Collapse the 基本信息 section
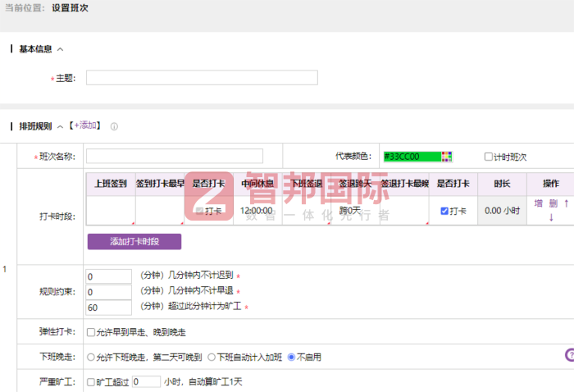 point(61,49)
